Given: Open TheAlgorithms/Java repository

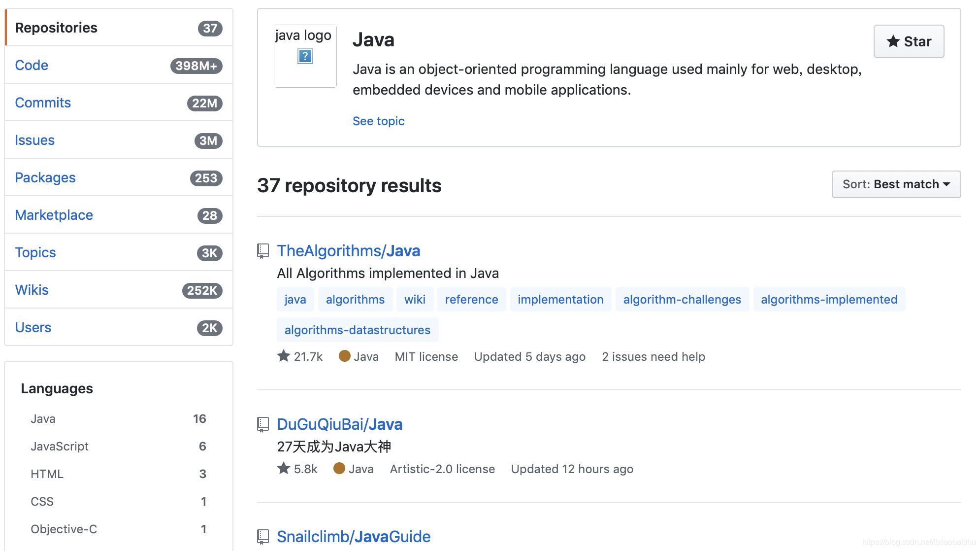Looking at the screenshot, I should [348, 251].
